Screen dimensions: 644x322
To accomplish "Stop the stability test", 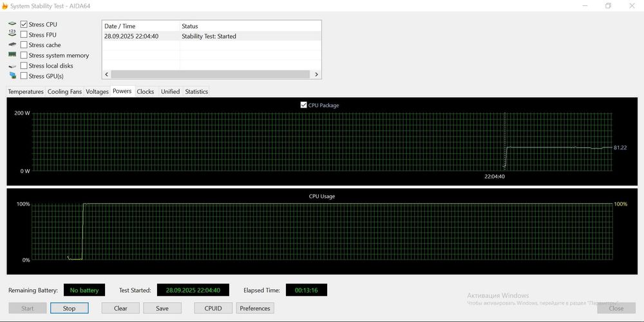I will tap(69, 308).
